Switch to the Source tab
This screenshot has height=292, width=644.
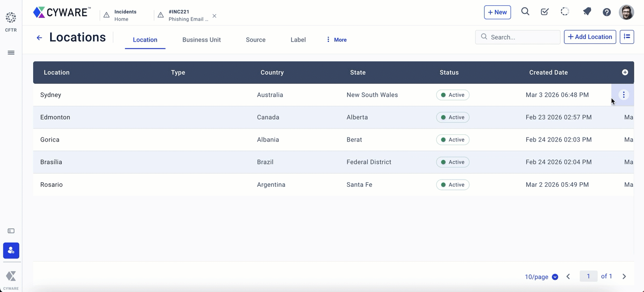coord(256,40)
